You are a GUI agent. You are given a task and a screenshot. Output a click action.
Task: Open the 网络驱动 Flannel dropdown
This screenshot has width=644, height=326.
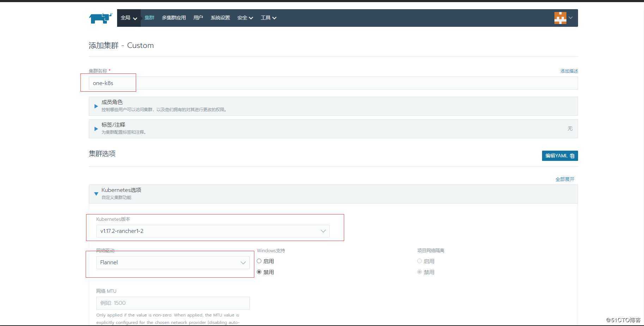(173, 262)
